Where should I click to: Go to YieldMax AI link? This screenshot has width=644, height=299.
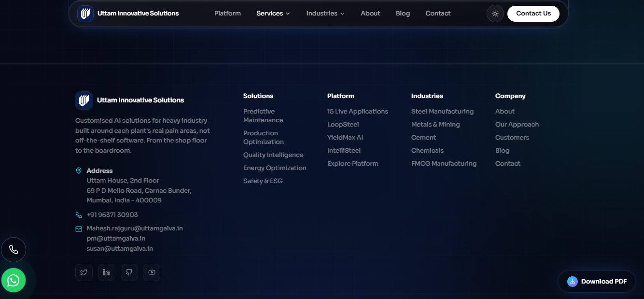345,138
